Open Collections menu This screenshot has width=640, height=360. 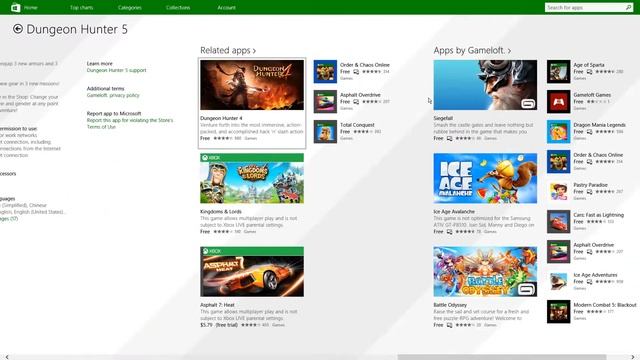pyautogui.click(x=178, y=7)
